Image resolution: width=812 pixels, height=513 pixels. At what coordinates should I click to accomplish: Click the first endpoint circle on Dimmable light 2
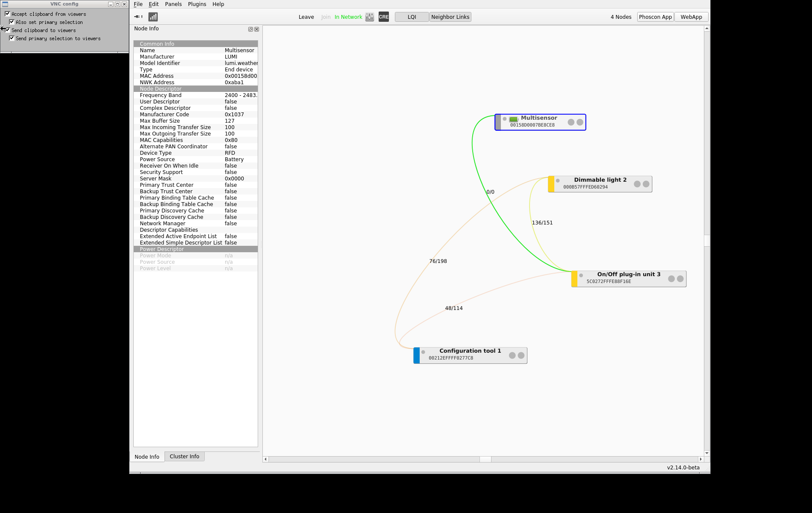[x=637, y=184]
